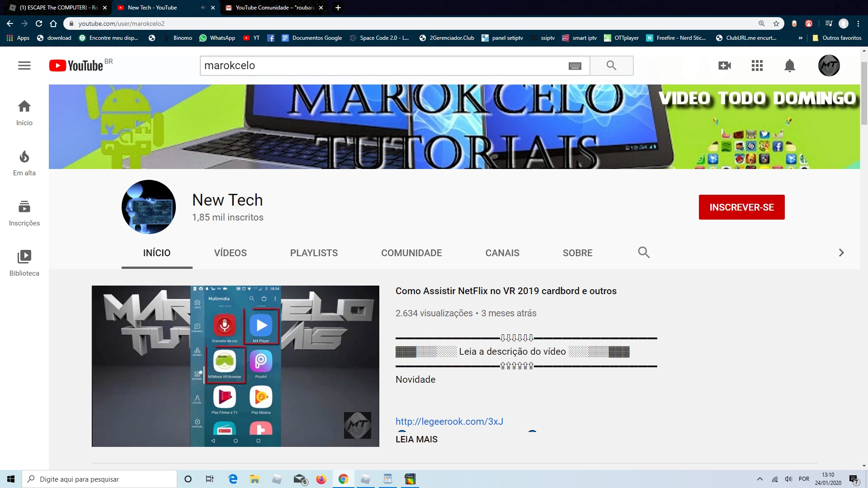Image resolution: width=868 pixels, height=488 pixels.
Task: Click the page vertical scrollbar
Action: [864, 93]
